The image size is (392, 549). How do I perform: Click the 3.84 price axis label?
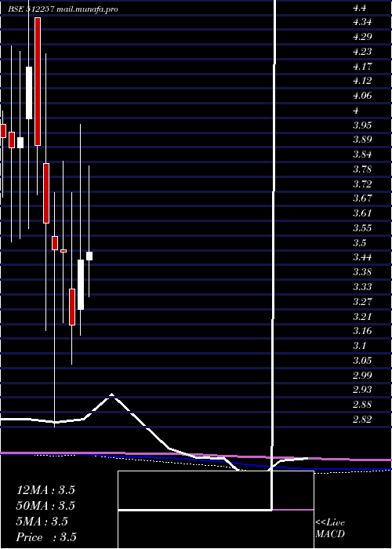click(x=362, y=155)
